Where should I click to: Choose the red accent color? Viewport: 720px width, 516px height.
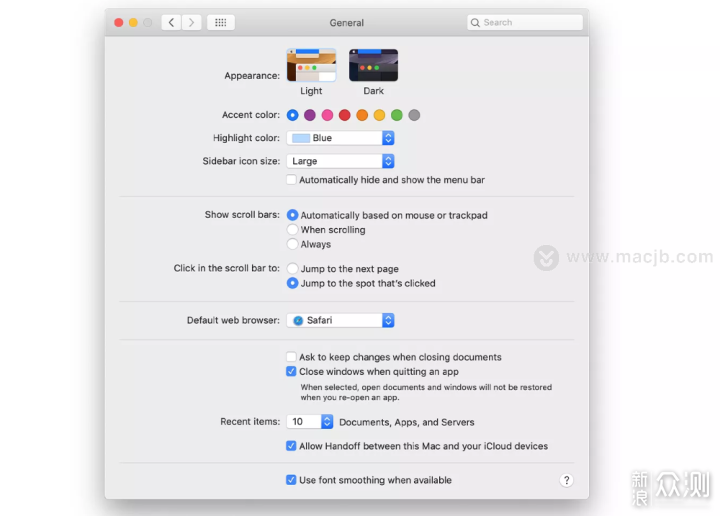pyautogui.click(x=345, y=115)
